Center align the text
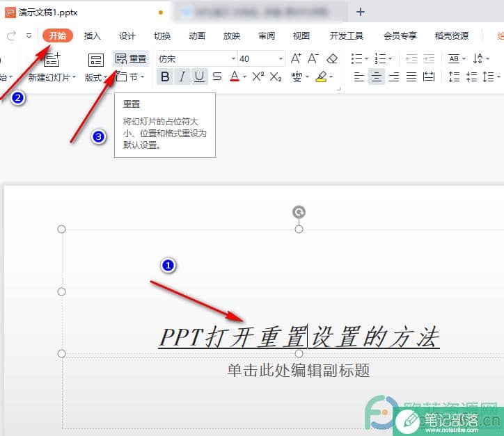Image resolution: width=504 pixels, height=436 pixels. tap(377, 76)
